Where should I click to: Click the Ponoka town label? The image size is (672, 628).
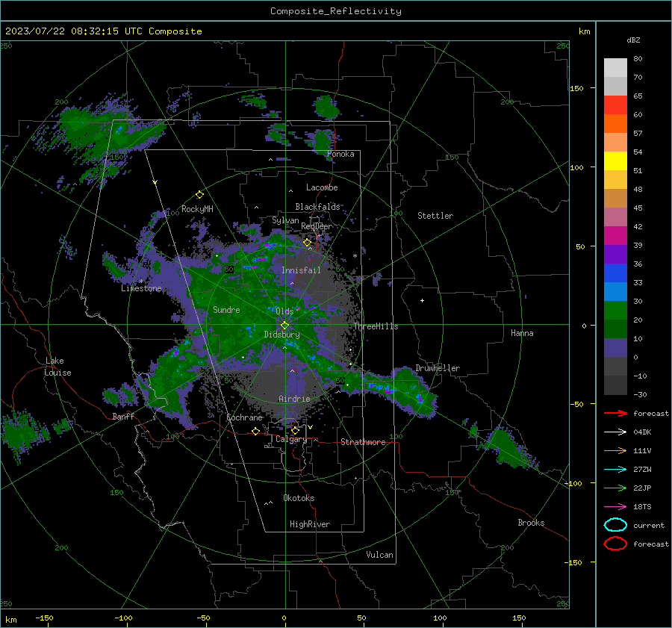point(340,154)
